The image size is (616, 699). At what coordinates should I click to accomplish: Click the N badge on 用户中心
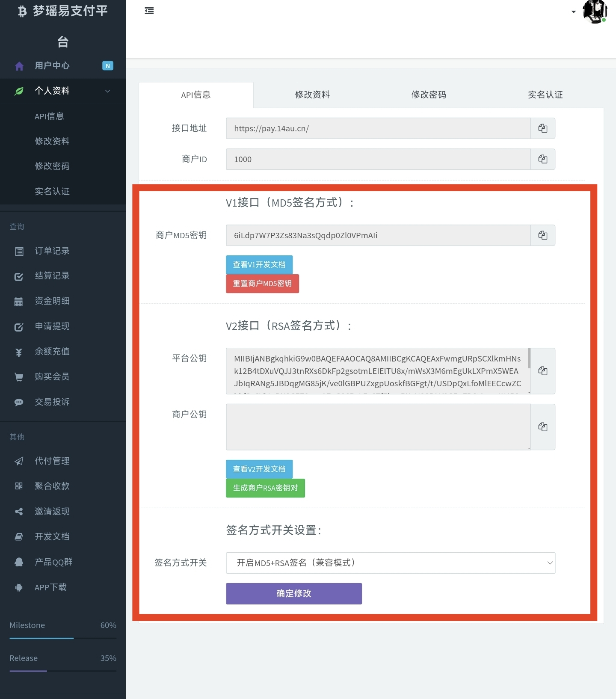pos(108,65)
